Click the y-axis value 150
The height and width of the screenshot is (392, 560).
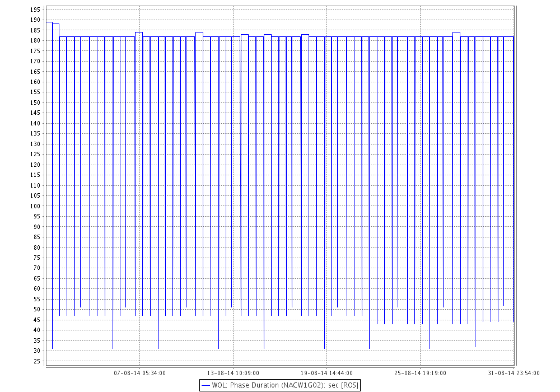[x=35, y=103]
